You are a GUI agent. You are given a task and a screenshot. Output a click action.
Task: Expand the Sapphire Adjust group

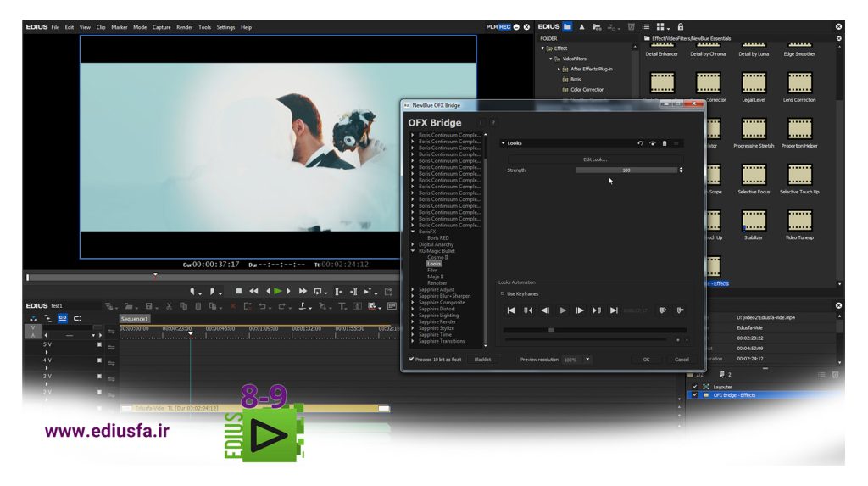click(413, 290)
